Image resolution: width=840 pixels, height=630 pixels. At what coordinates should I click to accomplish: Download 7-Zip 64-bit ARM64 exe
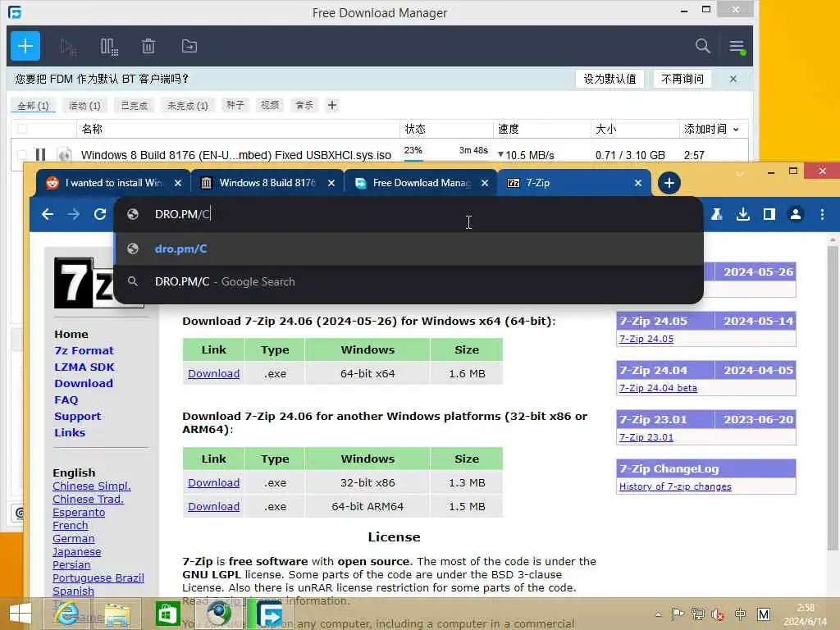coord(214,506)
